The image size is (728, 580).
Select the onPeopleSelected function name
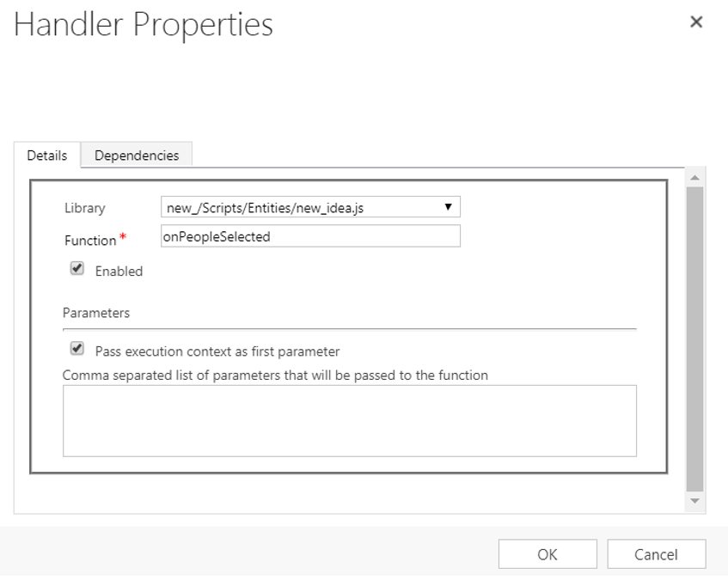216,235
